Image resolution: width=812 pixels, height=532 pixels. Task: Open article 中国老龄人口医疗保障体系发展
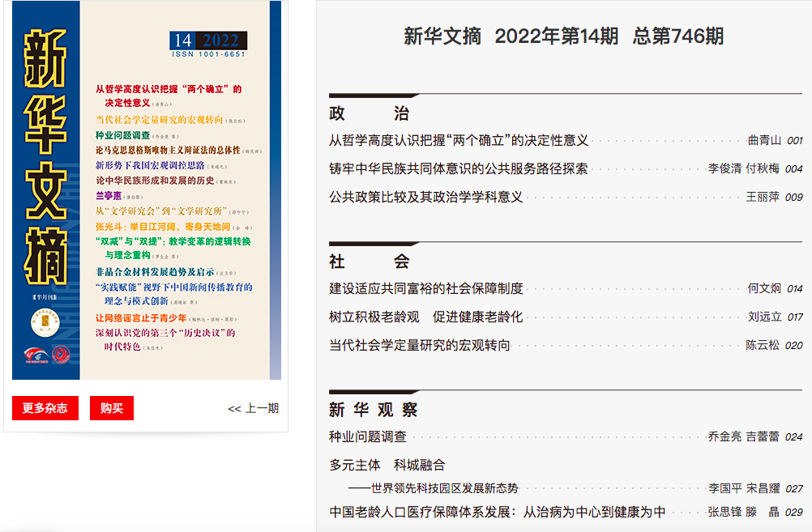click(497, 512)
